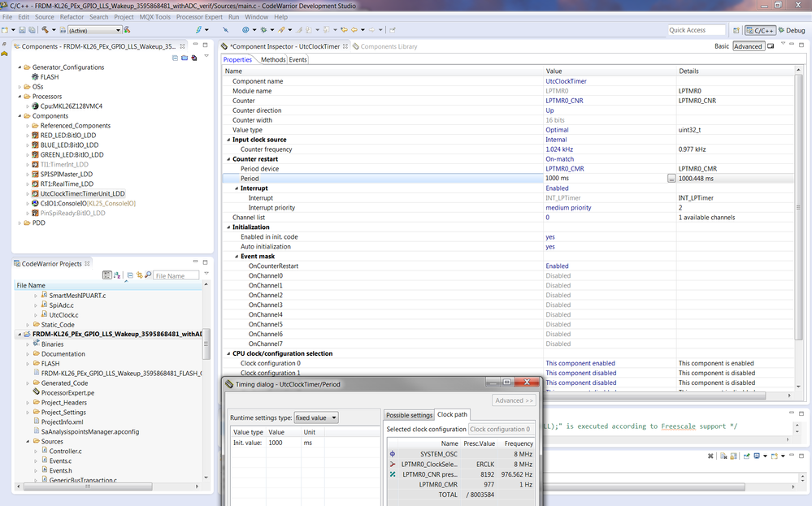The height and width of the screenshot is (506, 812).
Task: Click the Component Inspector filter icon
Action: point(771,45)
